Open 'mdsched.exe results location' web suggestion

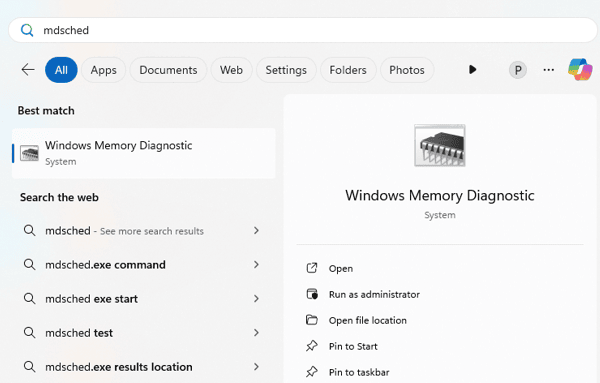[x=142, y=367]
